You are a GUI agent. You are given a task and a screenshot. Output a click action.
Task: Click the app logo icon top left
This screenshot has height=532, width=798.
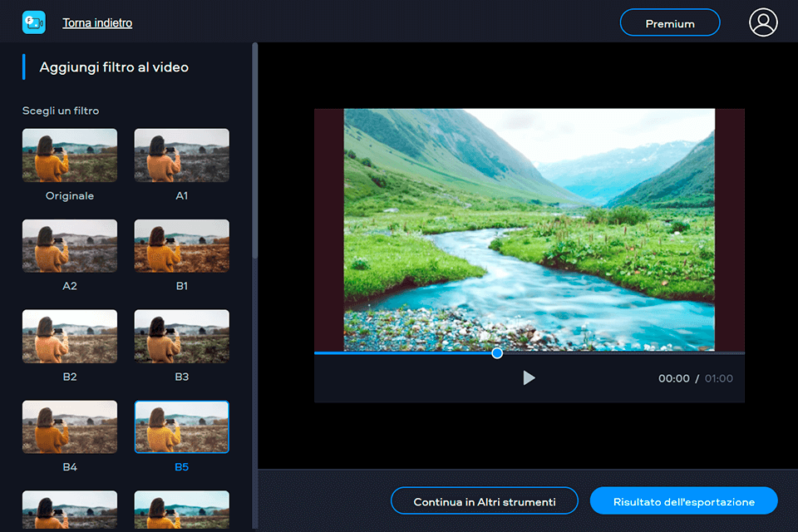pos(32,22)
